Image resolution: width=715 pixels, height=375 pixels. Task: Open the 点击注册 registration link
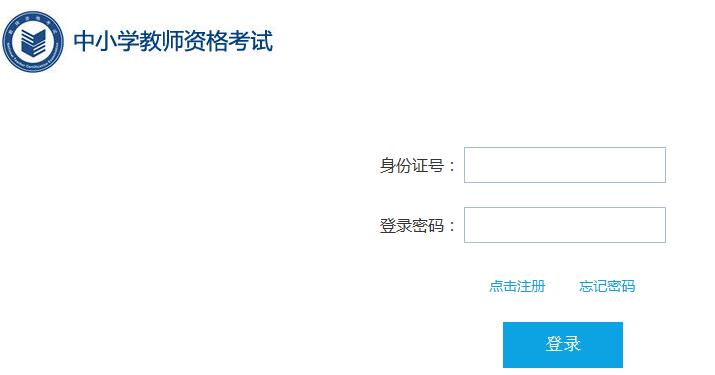[x=517, y=286]
